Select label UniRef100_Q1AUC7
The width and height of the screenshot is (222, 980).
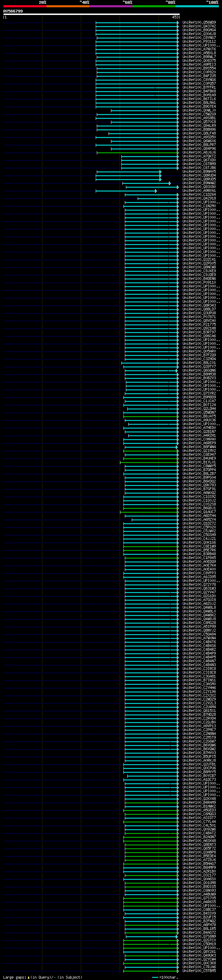coord(199,512)
